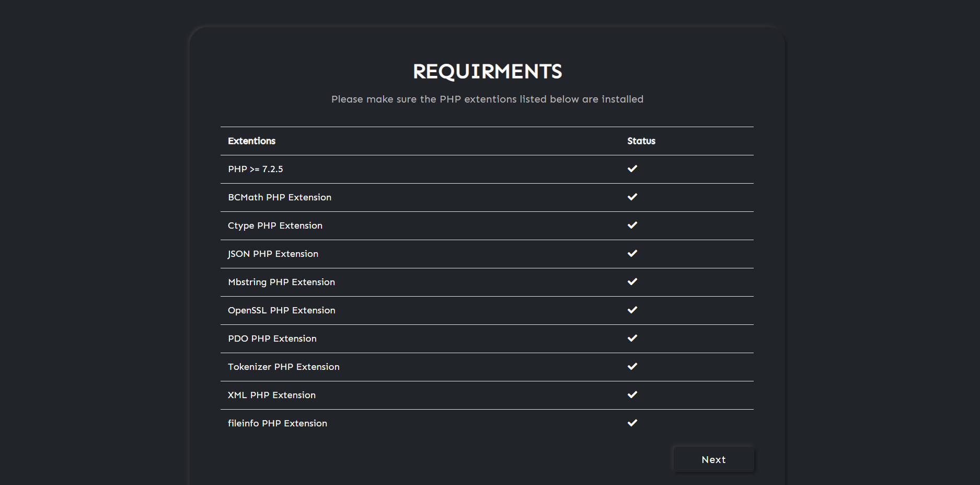Click the Tokenizer extension status checkmark
Screen dimensions: 980x485
pyautogui.click(x=632, y=366)
